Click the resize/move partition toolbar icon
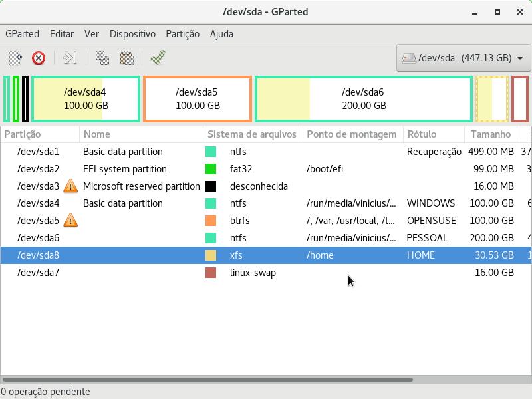This screenshot has width=532, height=399. point(70,58)
